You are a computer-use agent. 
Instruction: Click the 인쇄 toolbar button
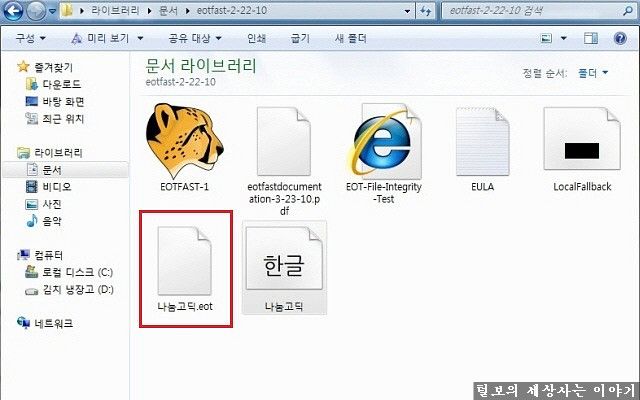pyautogui.click(x=256, y=38)
